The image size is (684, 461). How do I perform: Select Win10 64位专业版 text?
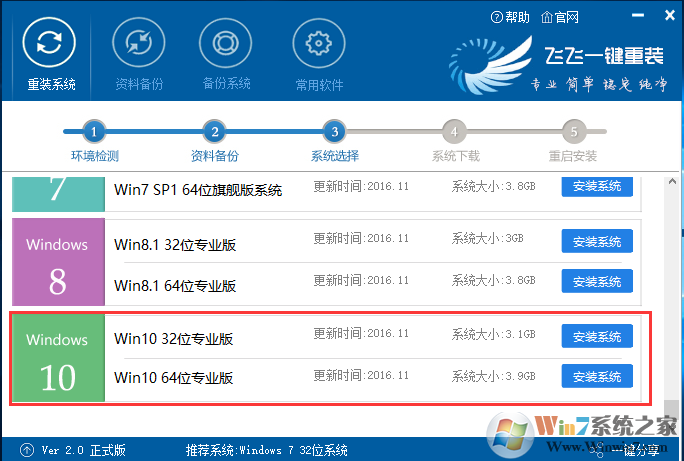[173, 377]
